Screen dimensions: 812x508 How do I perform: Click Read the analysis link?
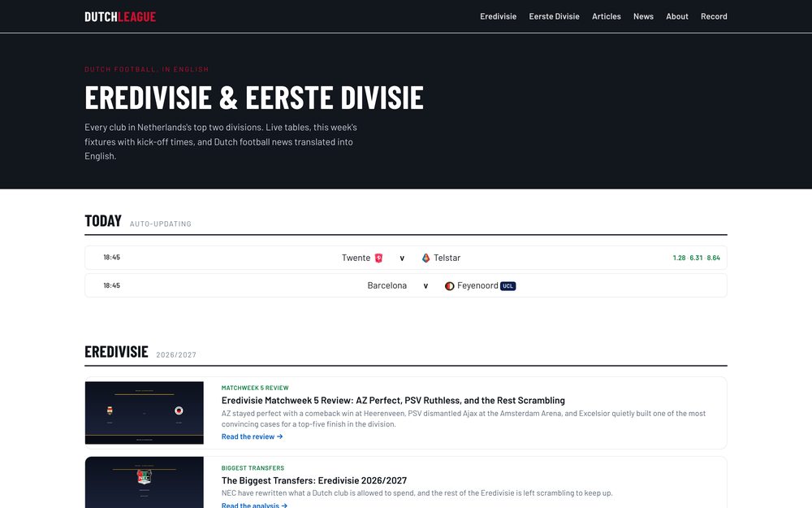tap(254, 505)
